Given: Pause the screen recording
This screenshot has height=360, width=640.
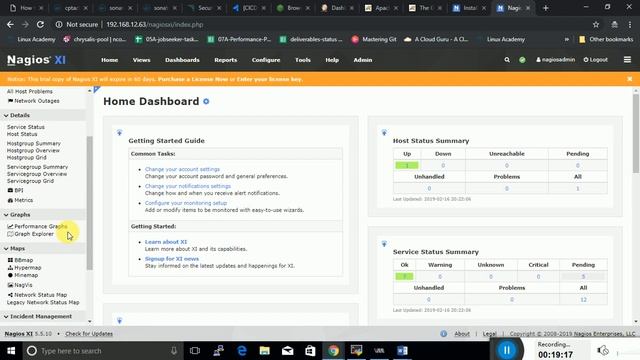Looking at the screenshot, I should tap(507, 350).
